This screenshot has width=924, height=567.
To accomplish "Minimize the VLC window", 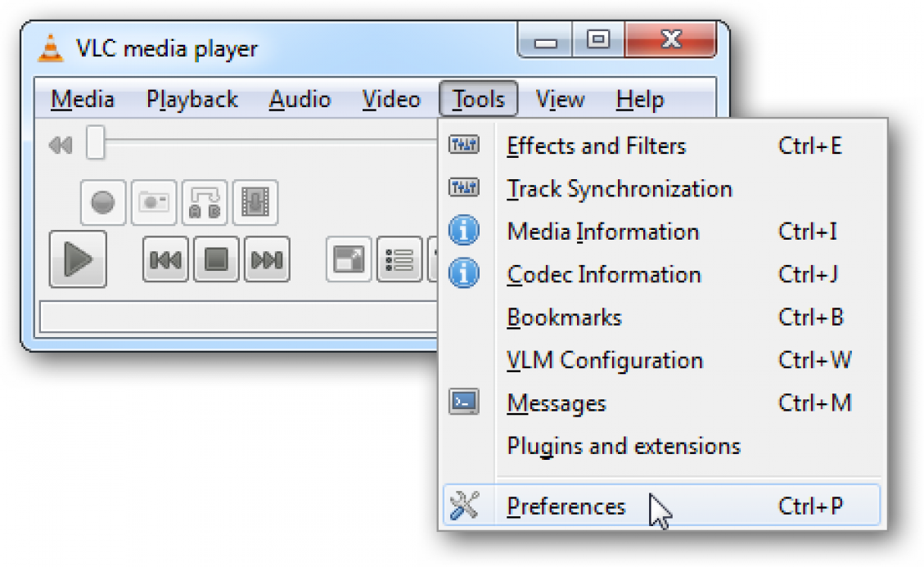I will tap(545, 40).
